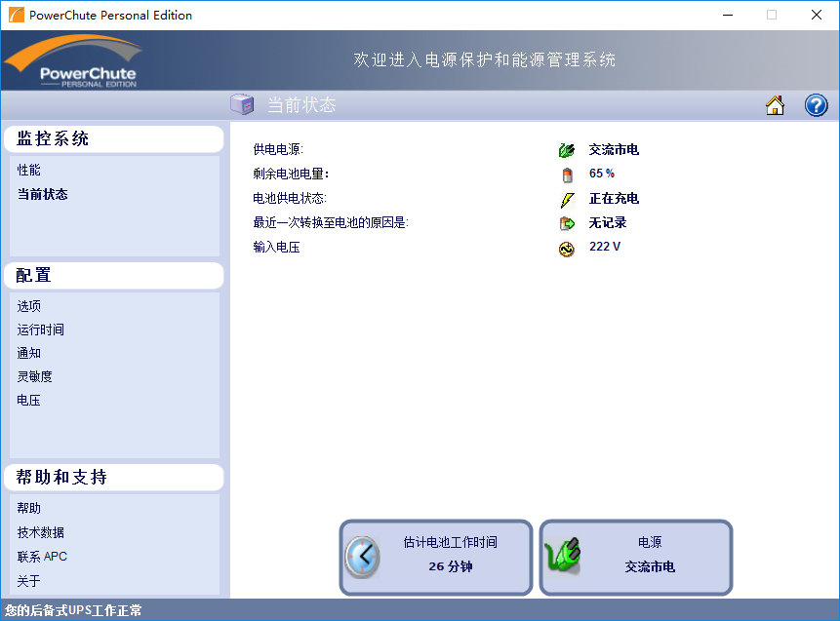Click the 估计电池工作时间 26 分钟 panel
This screenshot has height=621, width=840.
(x=436, y=558)
